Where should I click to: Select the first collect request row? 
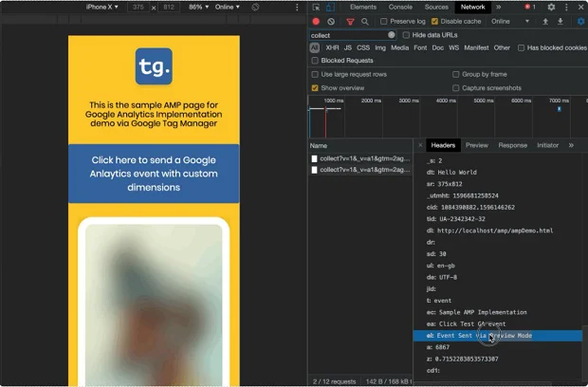tap(360, 158)
